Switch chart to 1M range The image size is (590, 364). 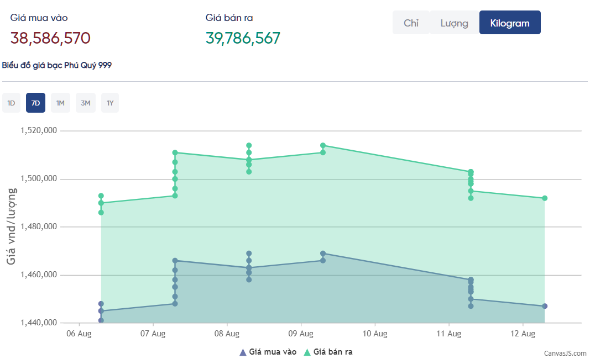[60, 103]
